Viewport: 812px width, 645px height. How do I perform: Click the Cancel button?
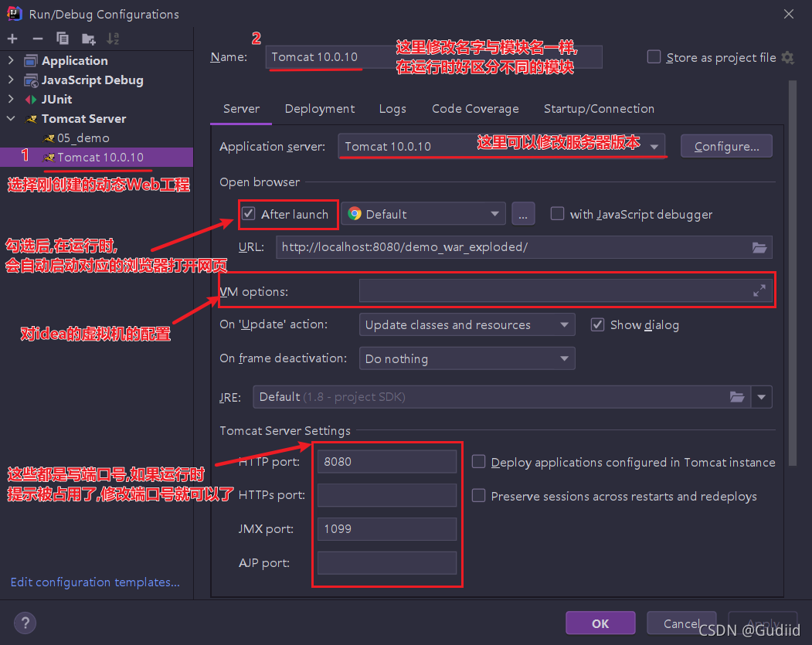681,623
